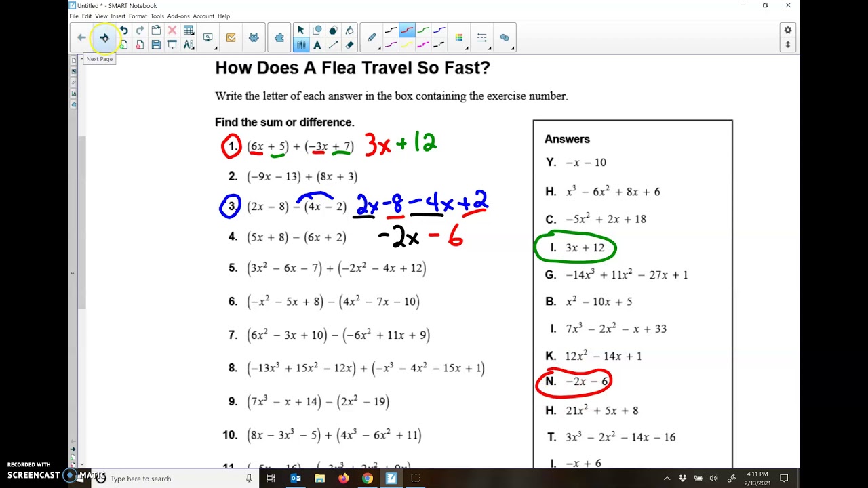Select the Eraser tool

349,45
